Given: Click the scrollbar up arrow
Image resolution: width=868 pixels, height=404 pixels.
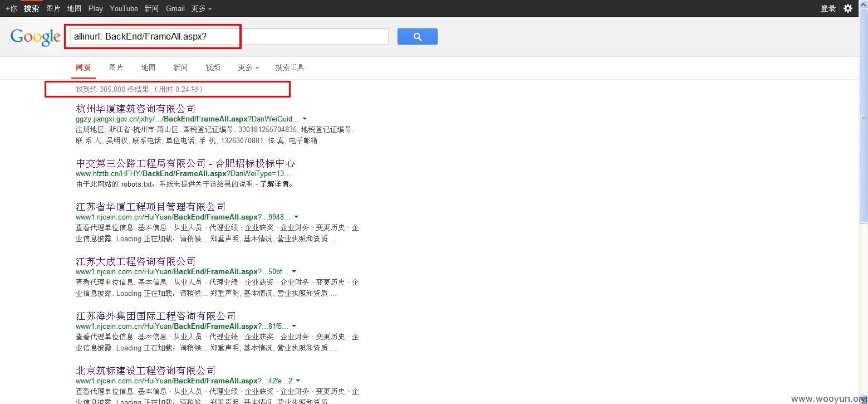Looking at the screenshot, I should point(863,4).
